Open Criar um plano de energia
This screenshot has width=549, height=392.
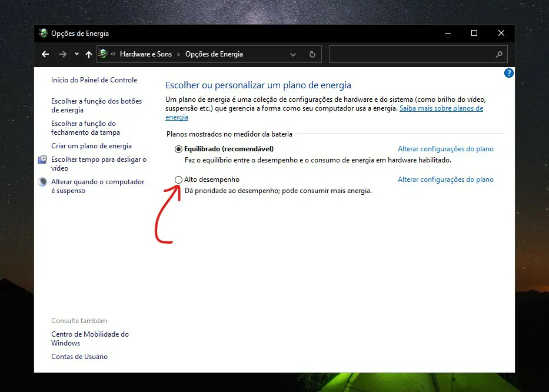pyautogui.click(x=91, y=146)
